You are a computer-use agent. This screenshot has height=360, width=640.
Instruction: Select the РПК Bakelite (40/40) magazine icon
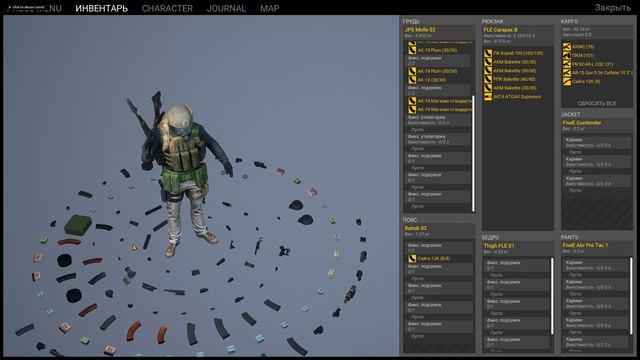(x=488, y=79)
